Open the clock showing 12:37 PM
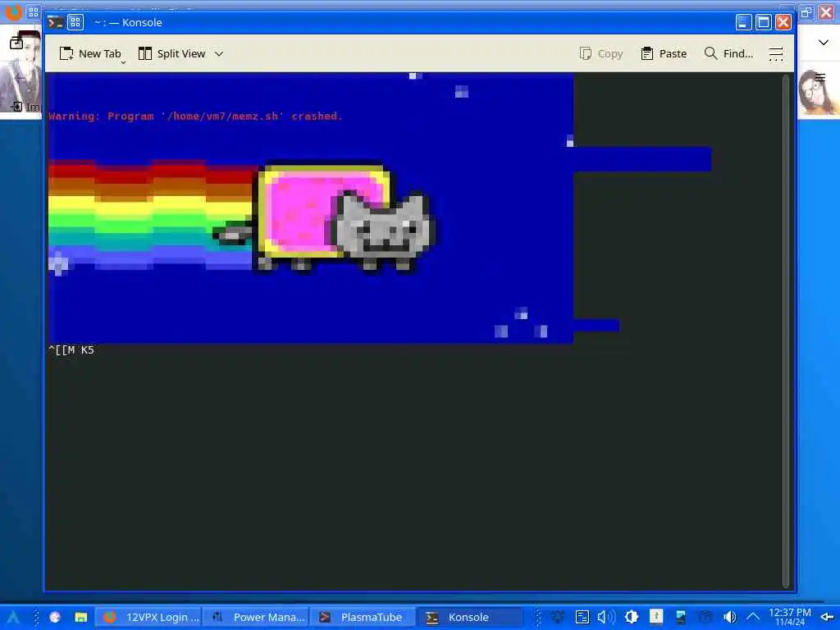This screenshot has width=840, height=630. coord(790,617)
